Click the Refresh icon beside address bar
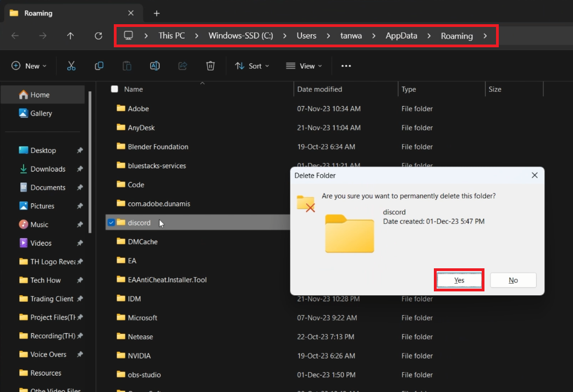Screen dimensions: 573x392 coord(98,36)
